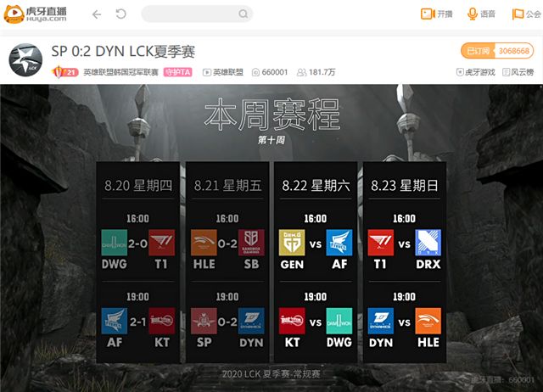Click the T1 logo on 8.23
This screenshot has width=543, height=392.
coord(381,243)
